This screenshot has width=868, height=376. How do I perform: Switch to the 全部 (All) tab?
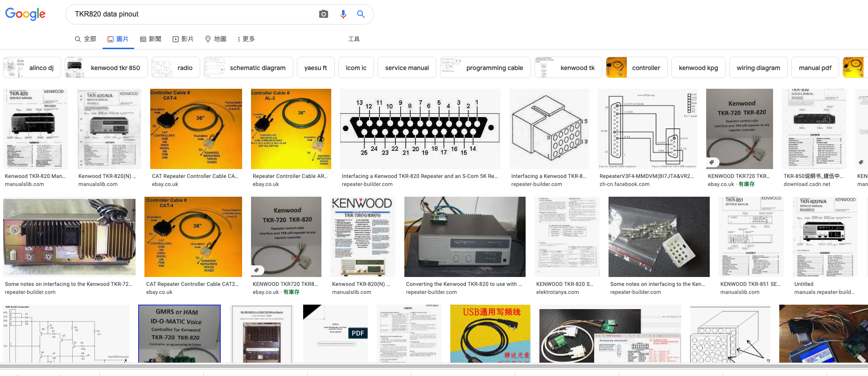coord(86,39)
